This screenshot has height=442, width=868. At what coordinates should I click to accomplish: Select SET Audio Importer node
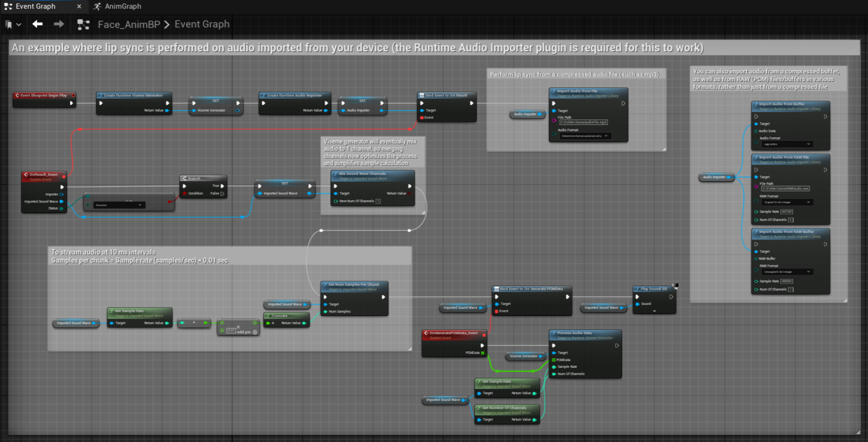[x=362, y=106]
